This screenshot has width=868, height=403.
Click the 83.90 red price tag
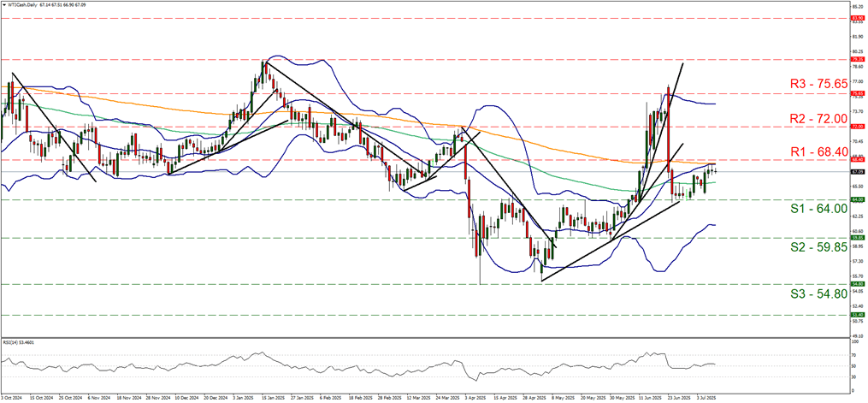coord(858,18)
